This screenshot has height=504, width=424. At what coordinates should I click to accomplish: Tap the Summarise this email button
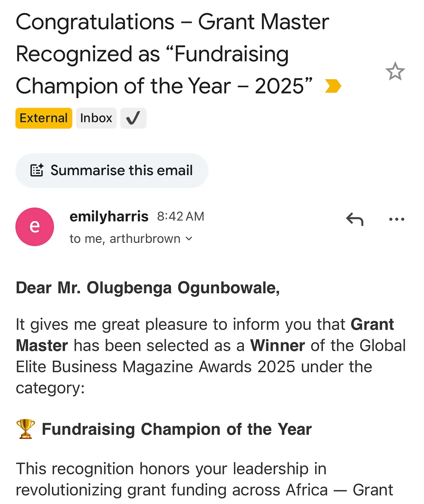point(112,170)
